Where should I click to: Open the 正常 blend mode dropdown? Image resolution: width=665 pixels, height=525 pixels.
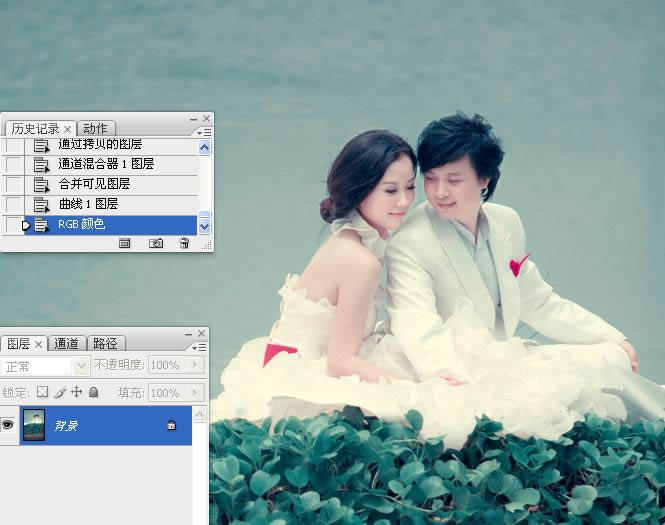[82, 366]
